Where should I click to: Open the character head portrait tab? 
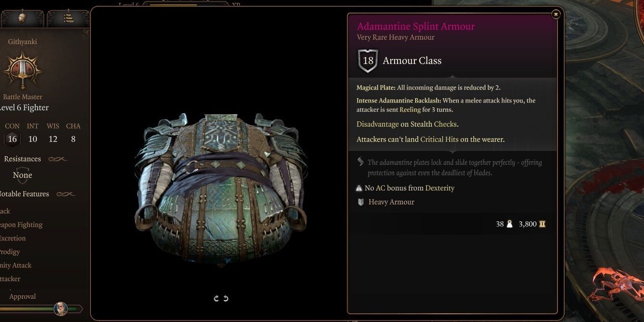pos(22,18)
